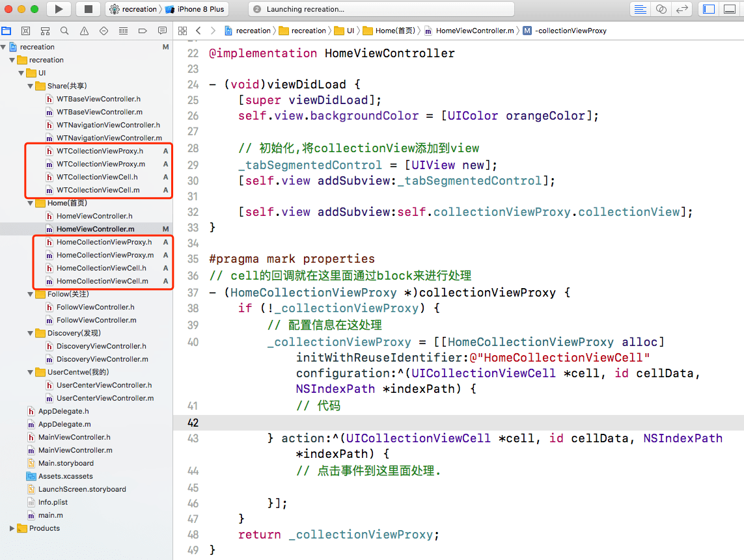Select HomeCollectionViewCell.m file
Image resolution: width=744 pixels, height=560 pixels.
(102, 281)
